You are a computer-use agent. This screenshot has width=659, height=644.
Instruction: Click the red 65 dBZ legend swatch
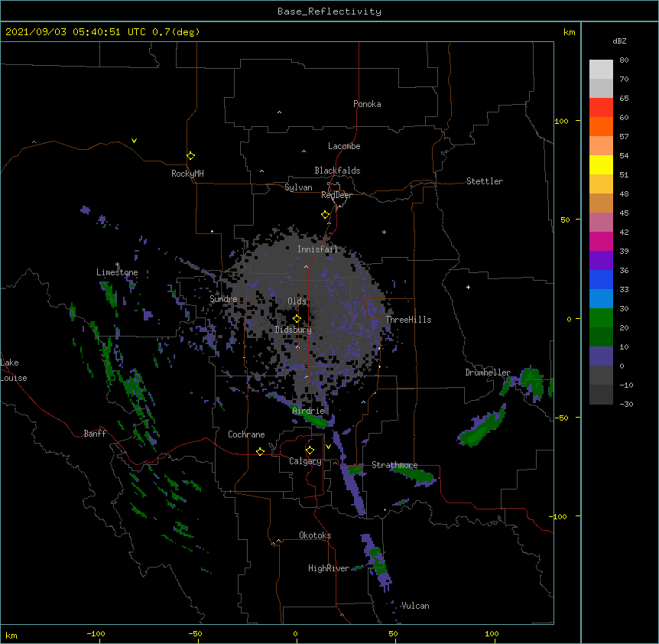(x=601, y=107)
